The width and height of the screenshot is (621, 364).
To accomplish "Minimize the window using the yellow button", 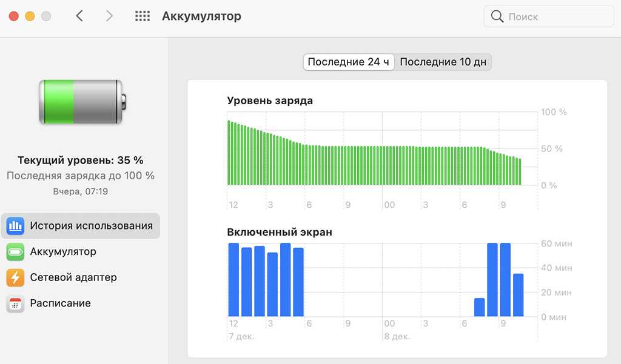I will coord(30,16).
